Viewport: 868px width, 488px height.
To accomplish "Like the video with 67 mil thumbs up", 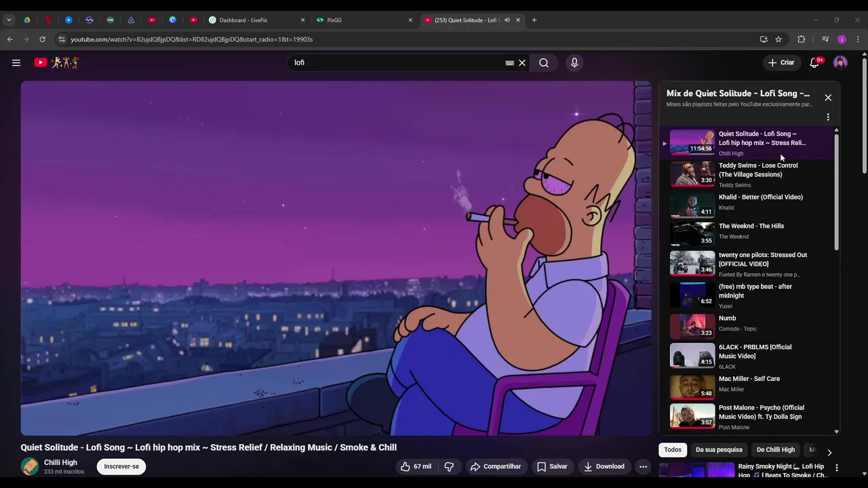I will pos(416,466).
